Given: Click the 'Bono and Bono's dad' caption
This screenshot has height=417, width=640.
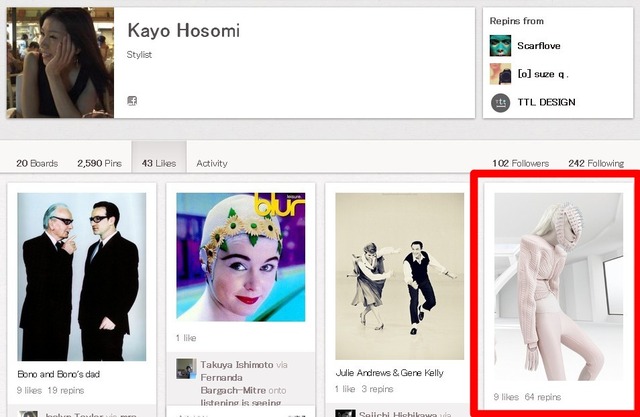Looking at the screenshot, I should tap(59, 374).
